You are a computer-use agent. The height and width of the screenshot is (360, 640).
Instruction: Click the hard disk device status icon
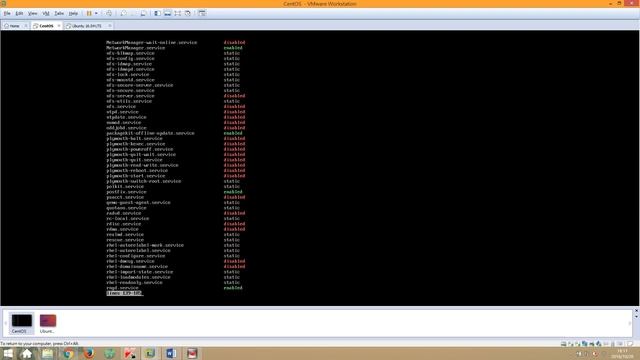point(564,344)
